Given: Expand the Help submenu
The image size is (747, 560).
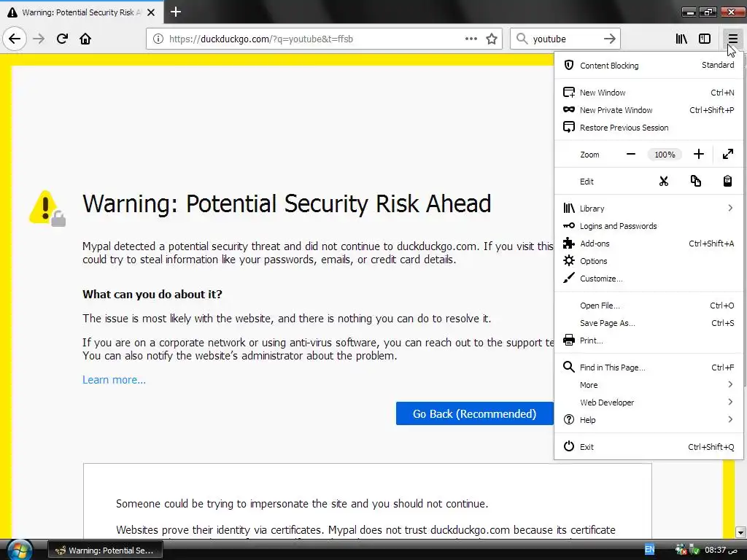Looking at the screenshot, I should [649, 420].
